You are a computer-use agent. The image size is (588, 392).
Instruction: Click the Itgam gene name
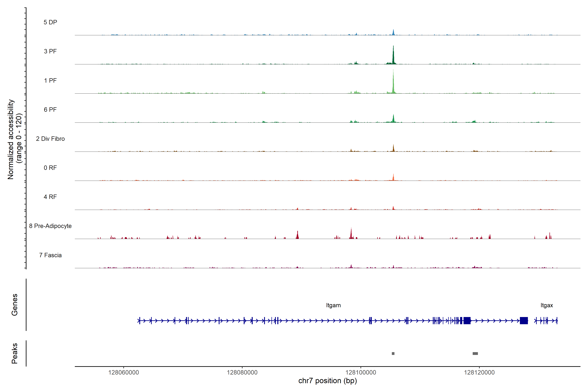[333, 305]
